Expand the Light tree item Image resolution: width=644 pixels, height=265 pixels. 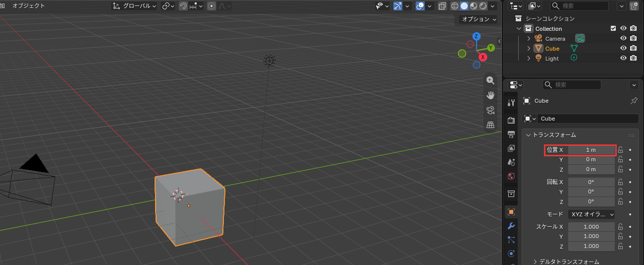529,58
